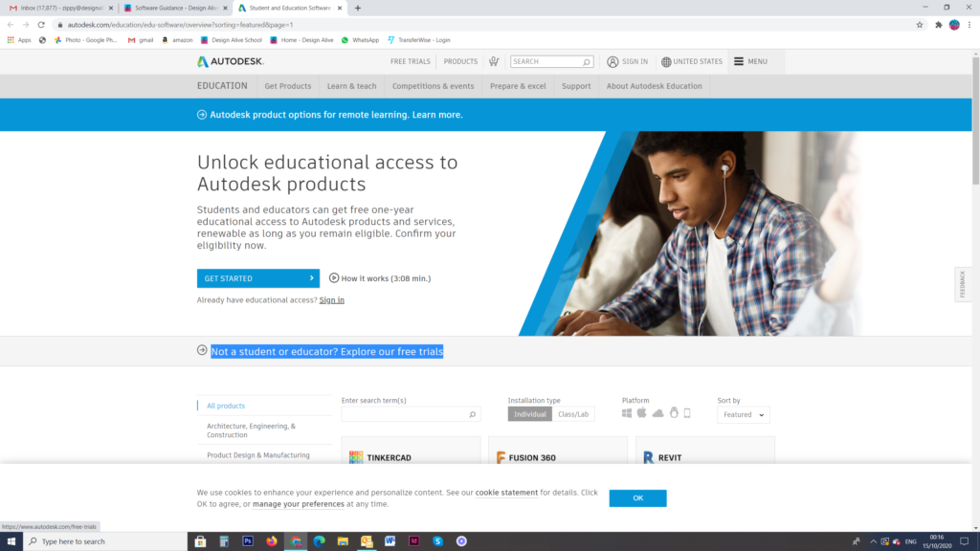This screenshot has height=551, width=980.
Task: Go back in browser history
Action: (x=11, y=25)
